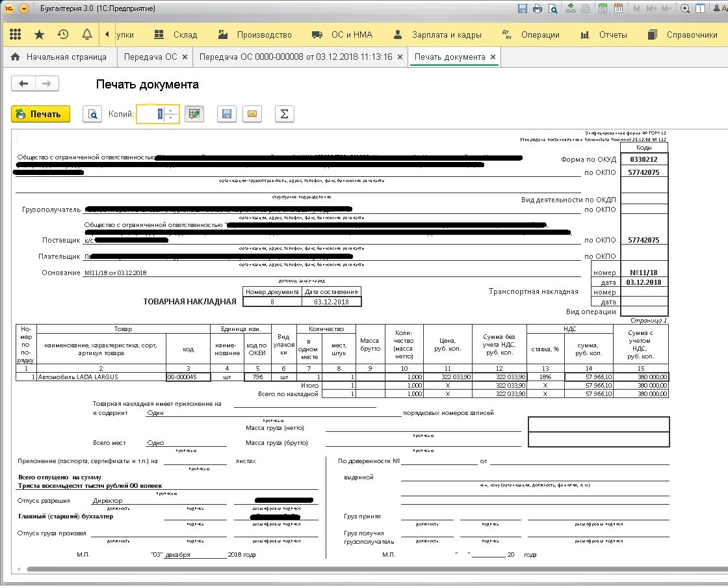Open the ОС и НМА section
This screenshot has height=588, width=728.
[342, 34]
